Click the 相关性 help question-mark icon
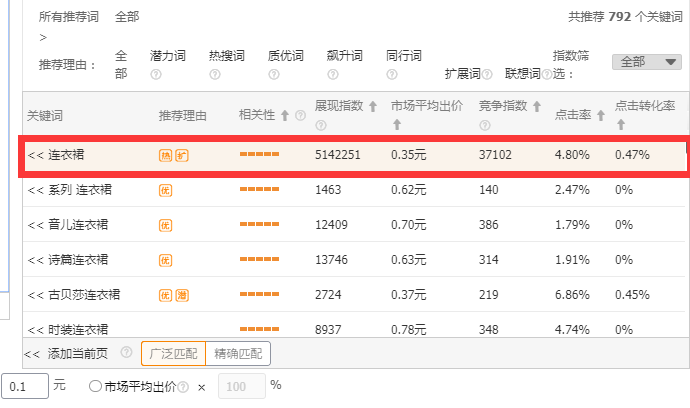 pyautogui.click(x=300, y=116)
